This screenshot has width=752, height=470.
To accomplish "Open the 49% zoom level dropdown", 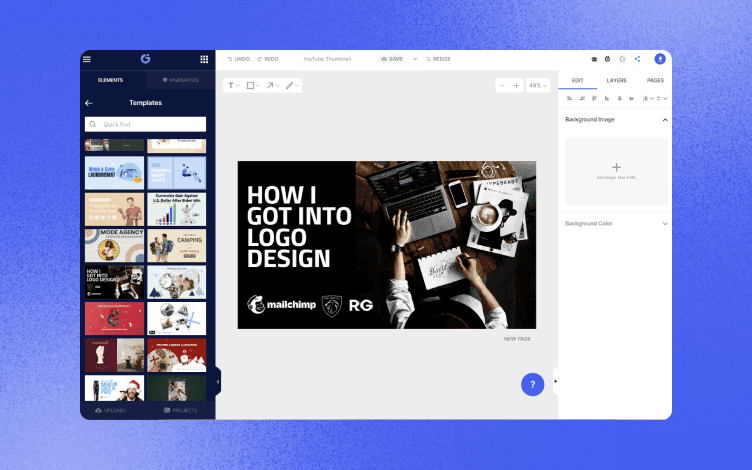I will [x=538, y=85].
